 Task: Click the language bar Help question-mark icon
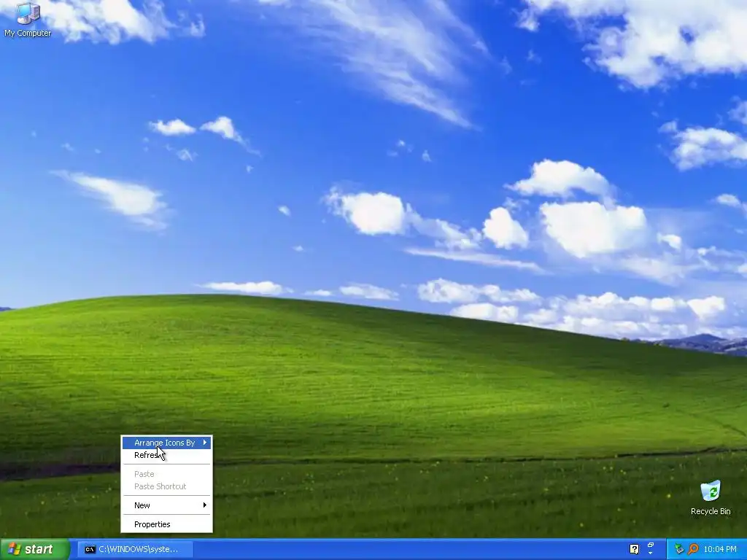(634, 549)
